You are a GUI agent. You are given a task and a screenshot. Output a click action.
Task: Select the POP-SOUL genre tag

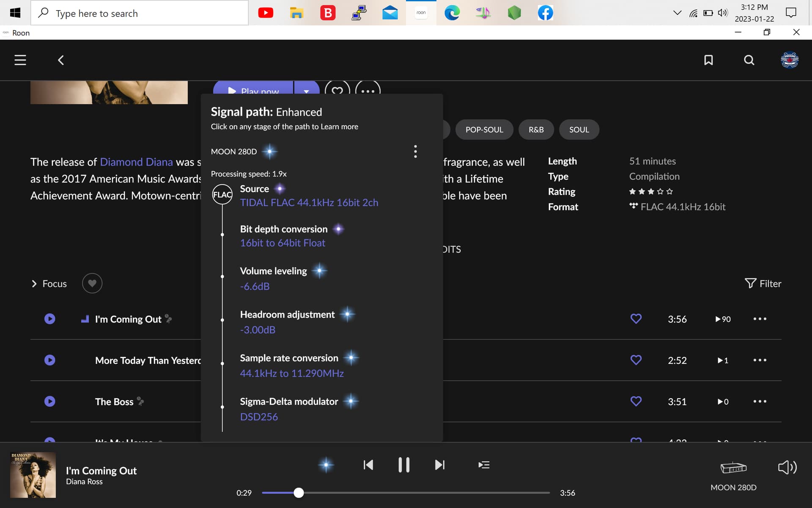click(x=484, y=130)
